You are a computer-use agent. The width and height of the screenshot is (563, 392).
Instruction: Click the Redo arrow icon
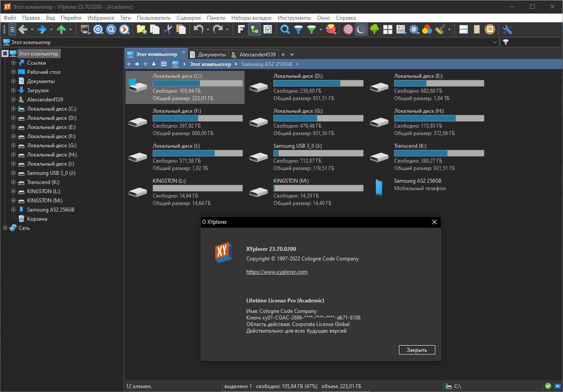(217, 30)
